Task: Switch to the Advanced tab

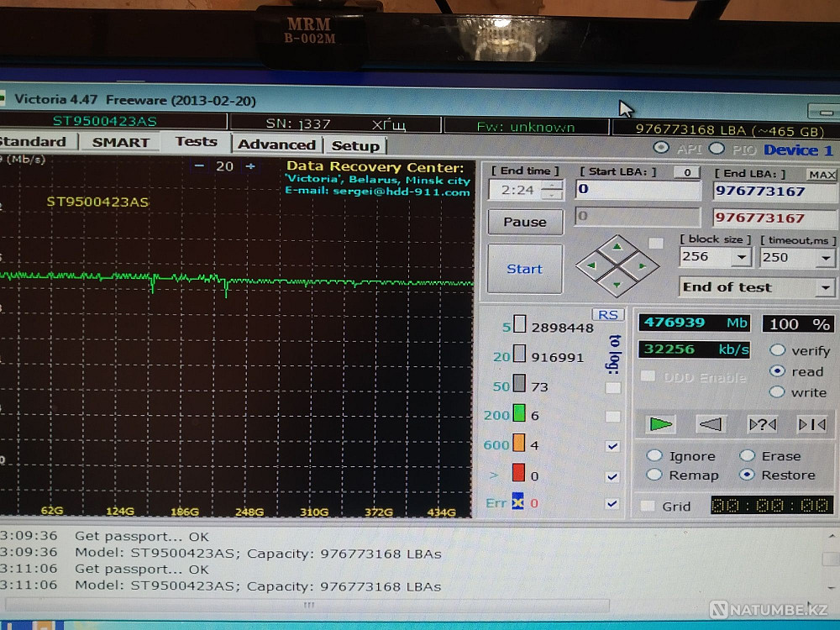Action: [277, 144]
